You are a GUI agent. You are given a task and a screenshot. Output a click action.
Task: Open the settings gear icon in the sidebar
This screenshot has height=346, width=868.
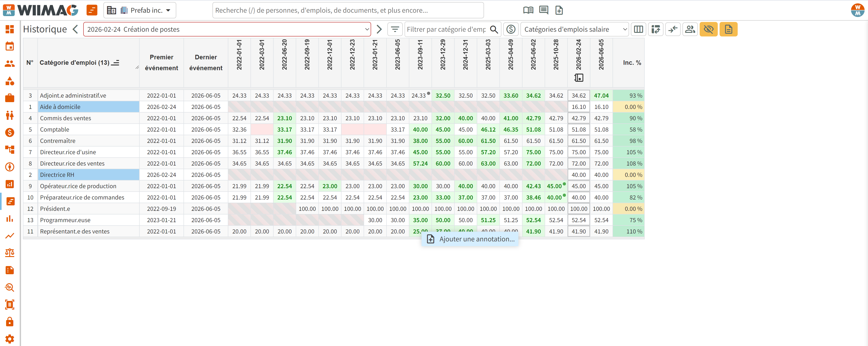tap(10, 339)
